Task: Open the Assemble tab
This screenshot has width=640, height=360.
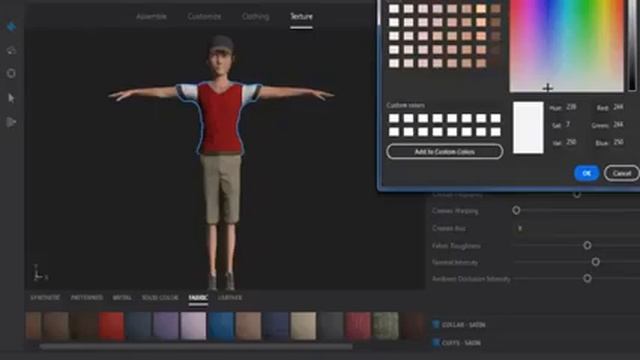Action: [151, 17]
